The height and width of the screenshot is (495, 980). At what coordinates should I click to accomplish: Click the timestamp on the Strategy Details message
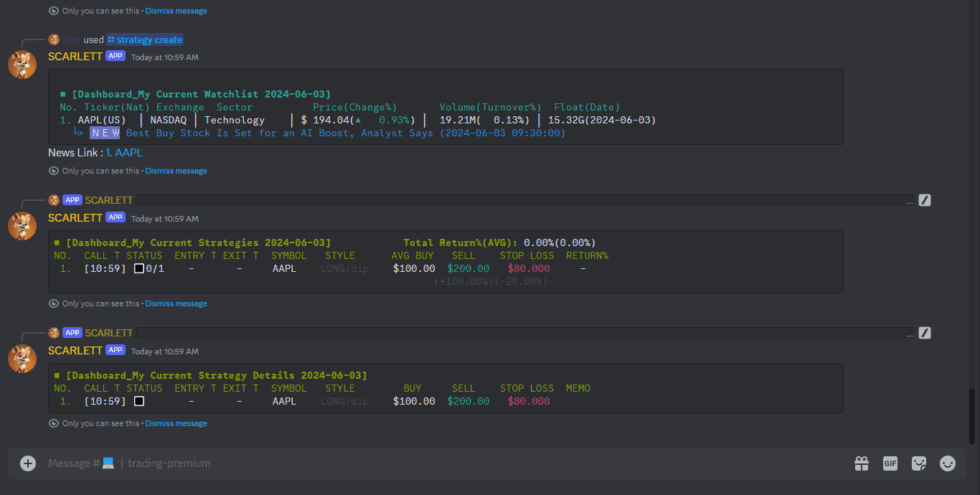click(165, 352)
